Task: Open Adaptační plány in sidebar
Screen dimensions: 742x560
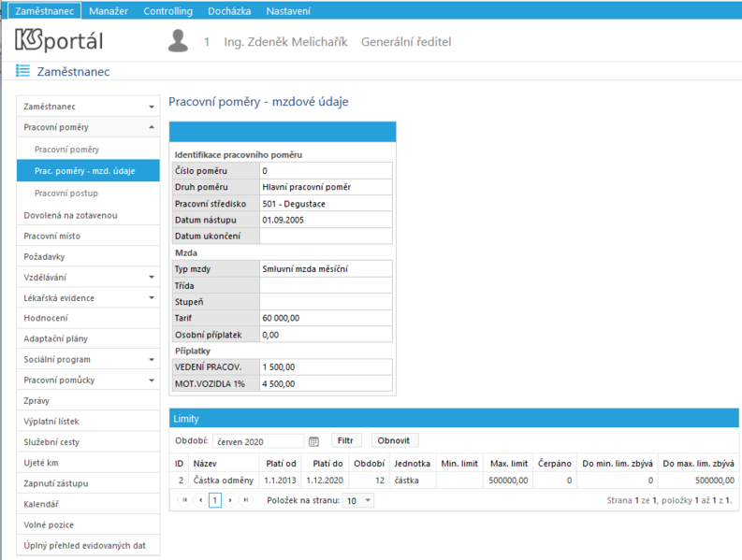Action: click(x=89, y=338)
